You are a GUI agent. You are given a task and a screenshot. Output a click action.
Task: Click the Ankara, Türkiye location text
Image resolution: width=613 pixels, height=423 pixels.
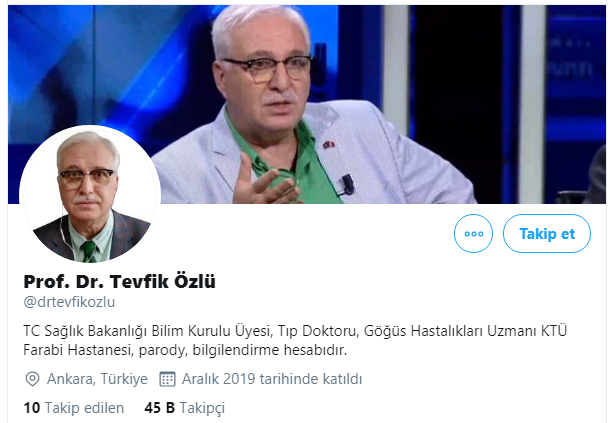coord(97,379)
